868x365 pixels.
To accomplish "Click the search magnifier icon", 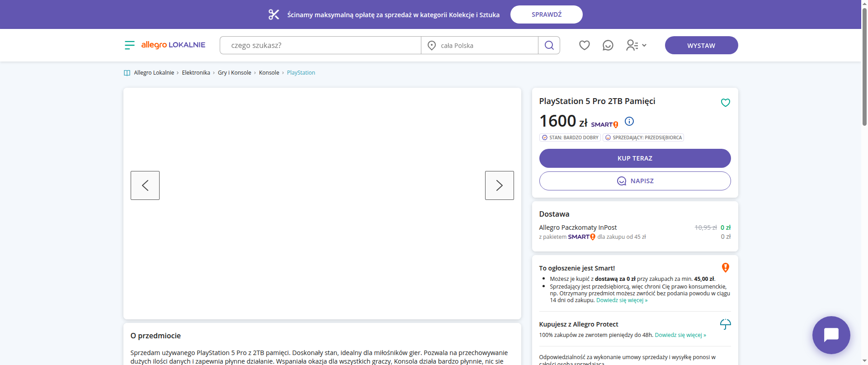I will tap(549, 45).
